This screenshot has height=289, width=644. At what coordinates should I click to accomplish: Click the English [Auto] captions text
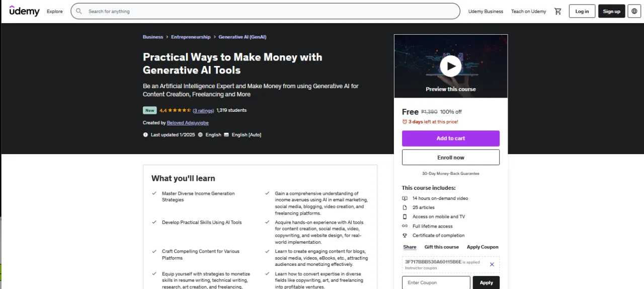pos(247,134)
